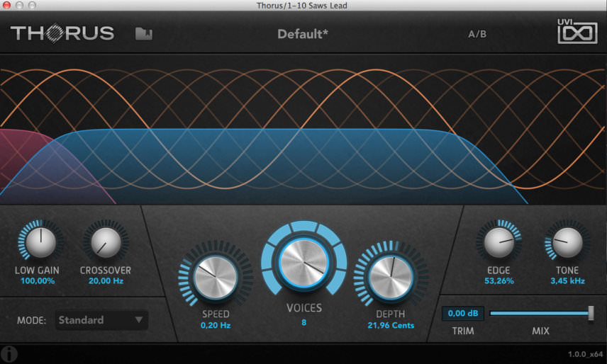The width and height of the screenshot is (607, 364).
Task: Toggle the A/B comparison
Action: point(477,34)
